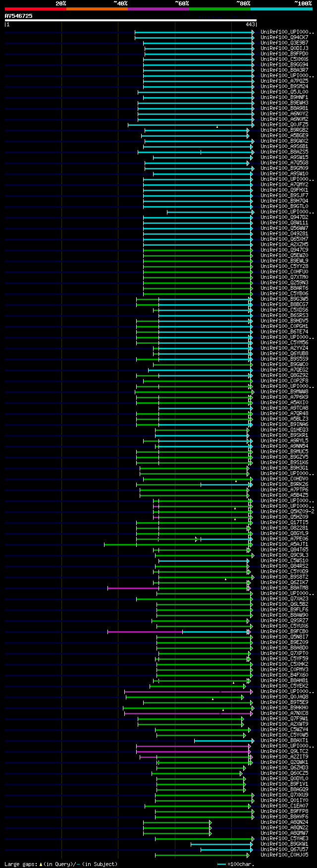
Task: Select the UniRef100_B8AXT1 label
Action: point(284,740)
